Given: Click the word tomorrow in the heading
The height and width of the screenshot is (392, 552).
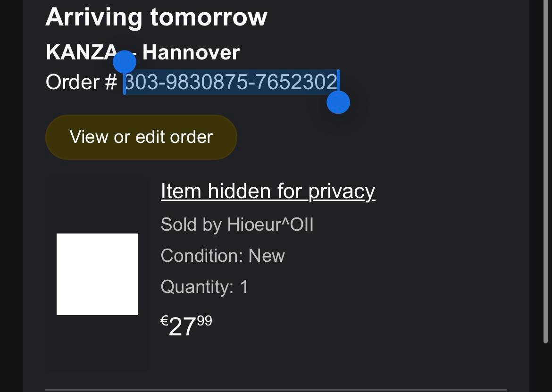Looking at the screenshot, I should click(x=209, y=17).
